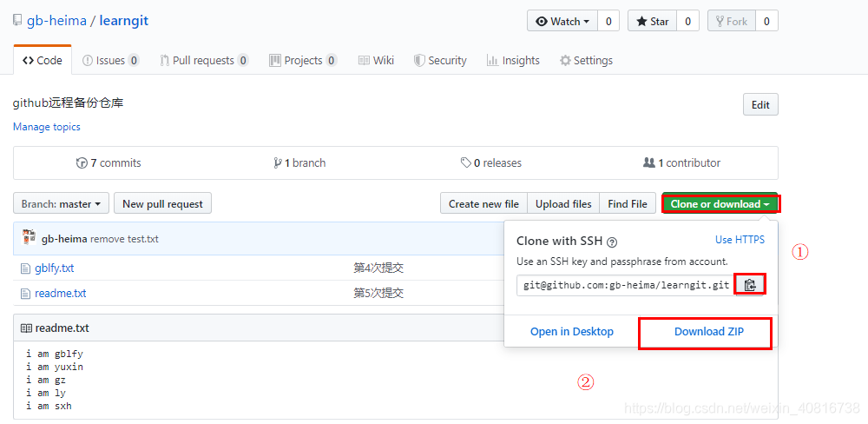Click the Edit description button
This screenshot has height=424, width=868.
tap(760, 105)
